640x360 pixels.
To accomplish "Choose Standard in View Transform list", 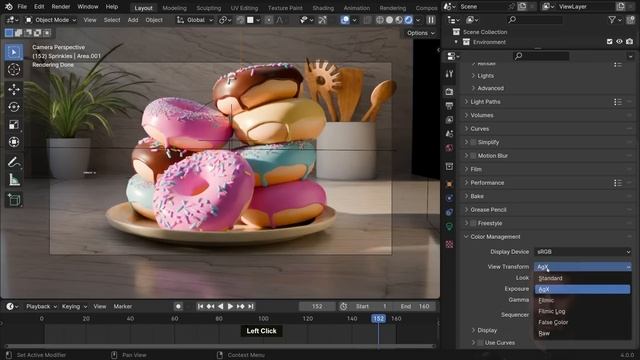I will tap(582, 278).
